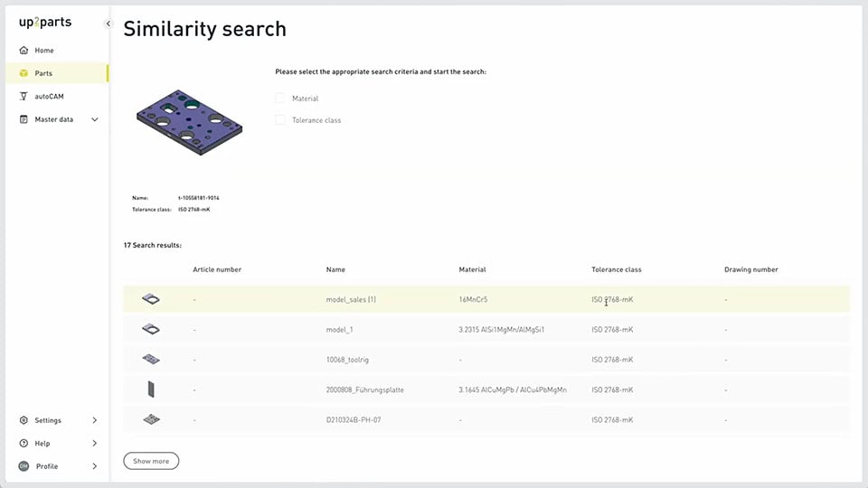
Task: Click the autoCAM tool icon
Action: coord(24,97)
